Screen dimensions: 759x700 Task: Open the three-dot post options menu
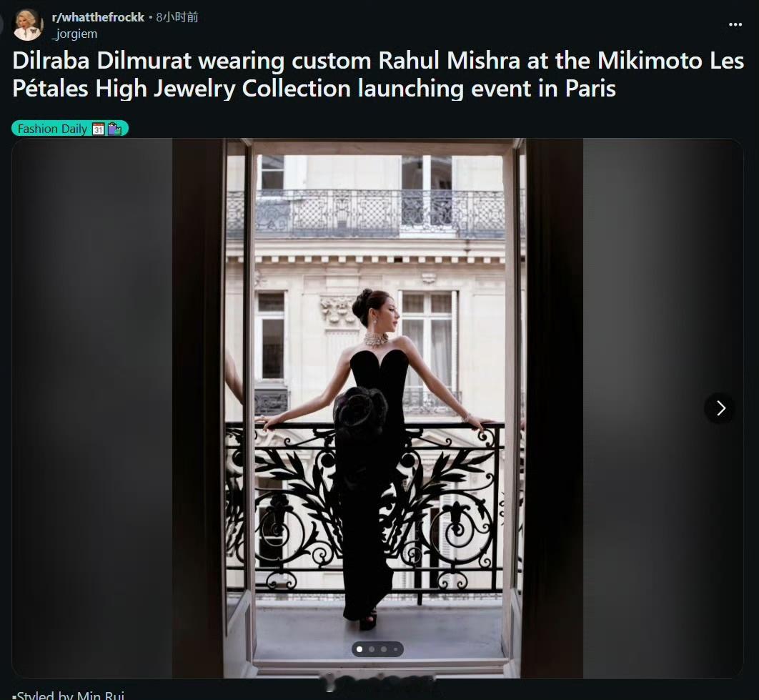click(x=735, y=25)
